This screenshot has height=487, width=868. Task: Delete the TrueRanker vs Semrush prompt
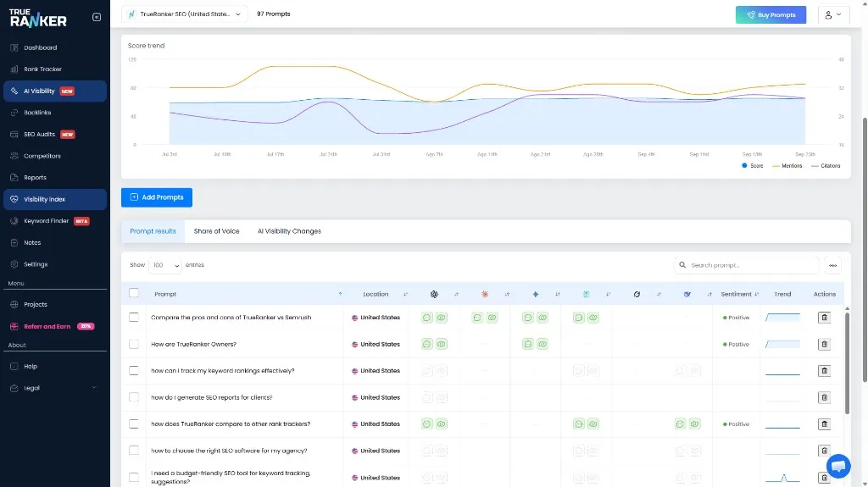824,318
